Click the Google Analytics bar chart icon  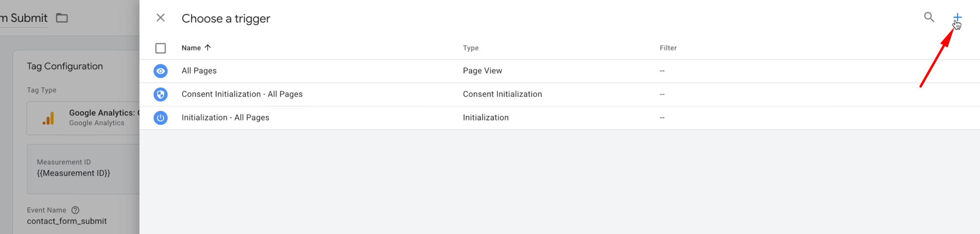point(49,118)
